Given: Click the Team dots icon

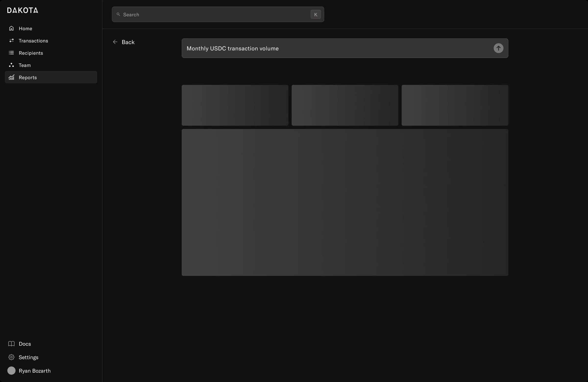Looking at the screenshot, I should 11,65.
